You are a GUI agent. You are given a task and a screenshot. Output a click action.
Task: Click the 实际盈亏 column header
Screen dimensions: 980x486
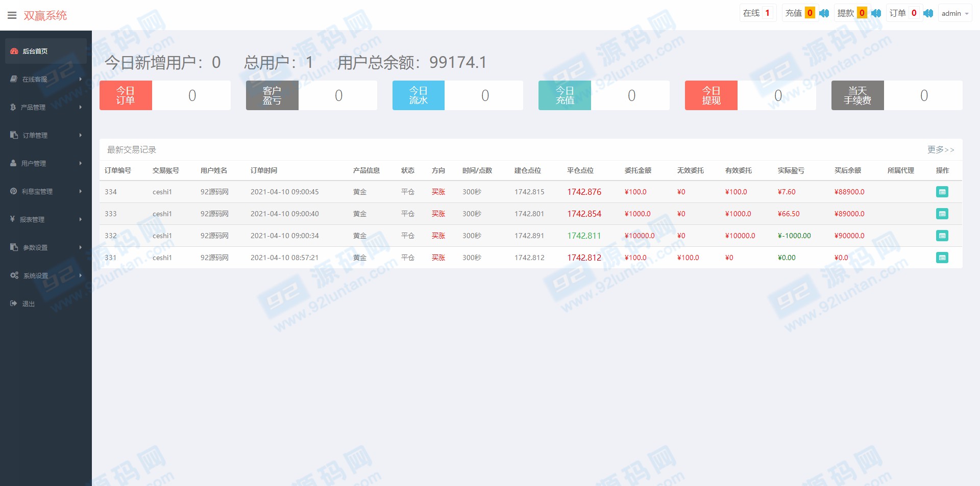point(791,170)
